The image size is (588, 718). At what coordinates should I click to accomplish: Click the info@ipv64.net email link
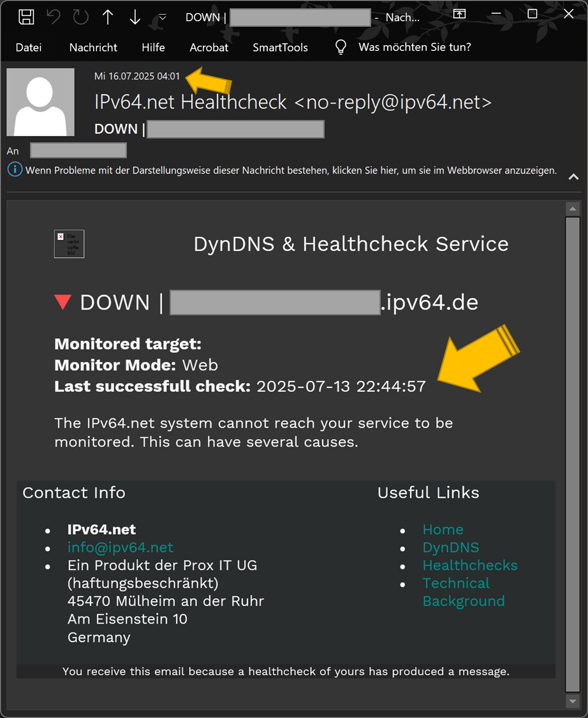pyautogui.click(x=120, y=547)
